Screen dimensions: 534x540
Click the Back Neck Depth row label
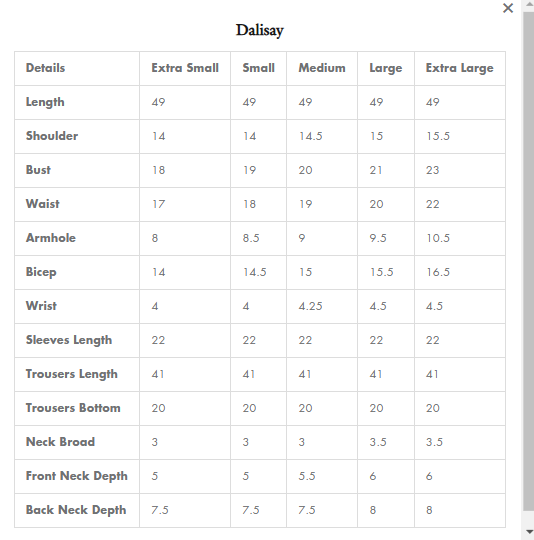point(76,510)
